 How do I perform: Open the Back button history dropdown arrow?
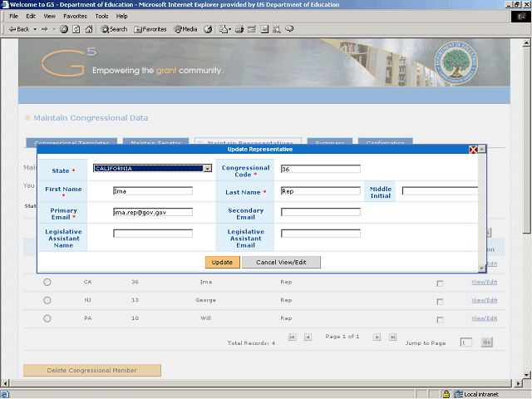point(36,29)
